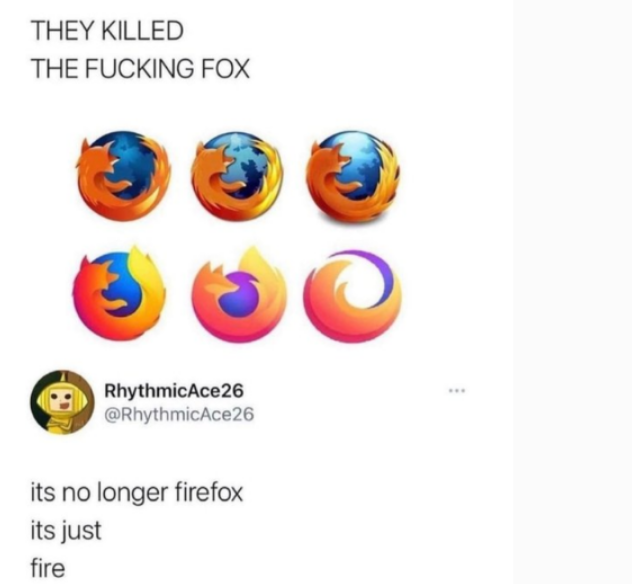
Task: Select the flat 2017 Firefox logo with blue globe
Action: click(x=119, y=293)
